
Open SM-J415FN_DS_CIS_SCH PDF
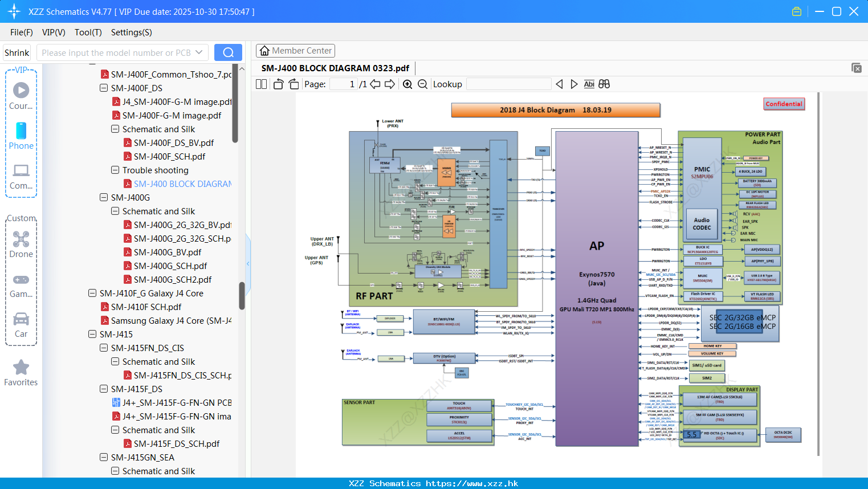[x=178, y=375]
